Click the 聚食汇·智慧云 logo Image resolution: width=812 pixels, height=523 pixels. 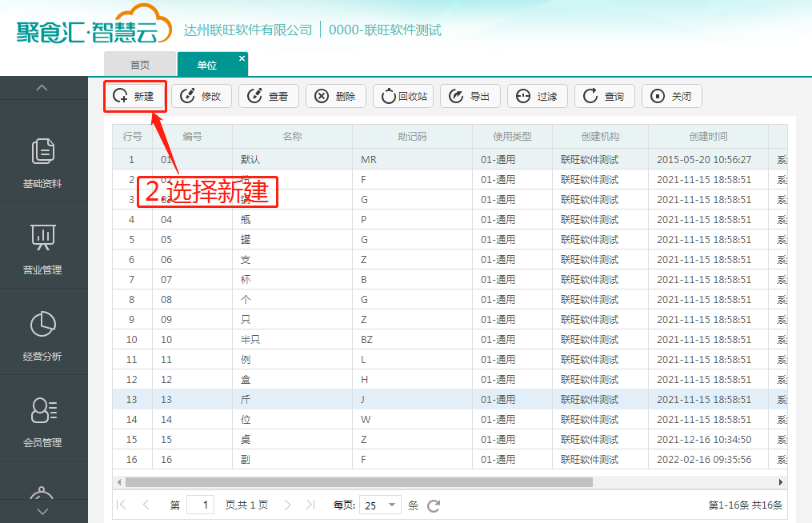[x=94, y=26]
